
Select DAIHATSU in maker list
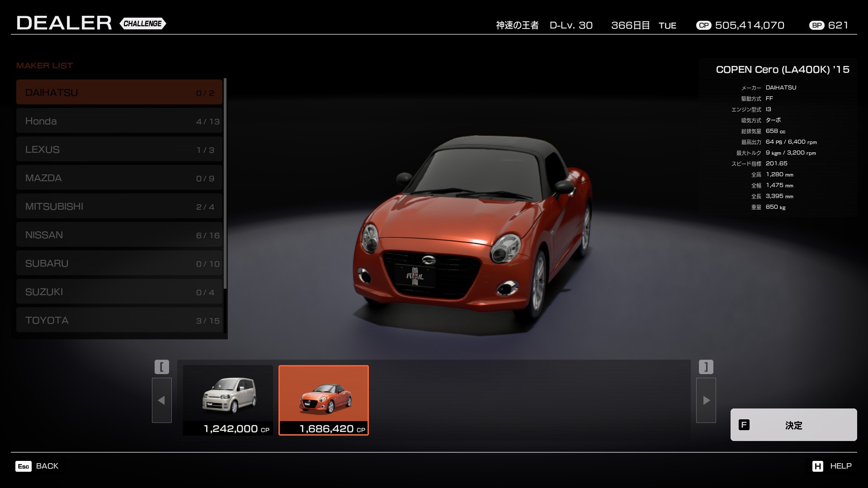(119, 93)
